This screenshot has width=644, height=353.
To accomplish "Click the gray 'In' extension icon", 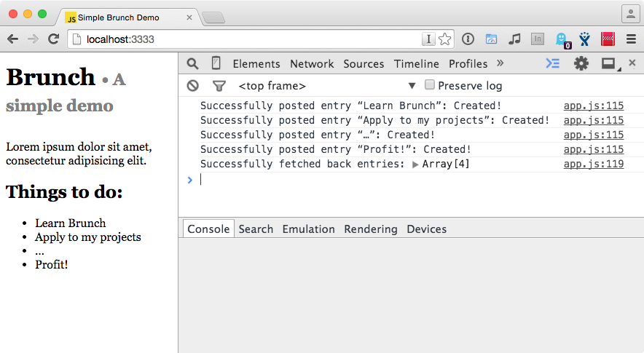I will [x=537, y=39].
